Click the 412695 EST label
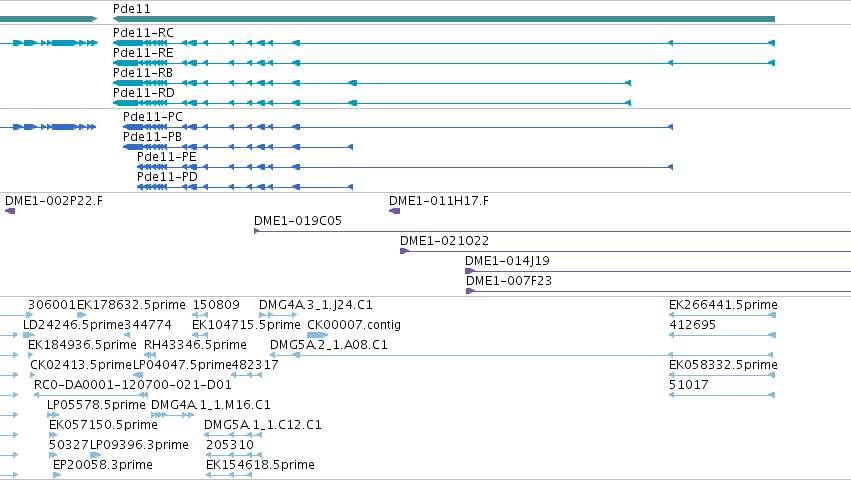Viewport: 851px width, 480px height. coord(693,325)
